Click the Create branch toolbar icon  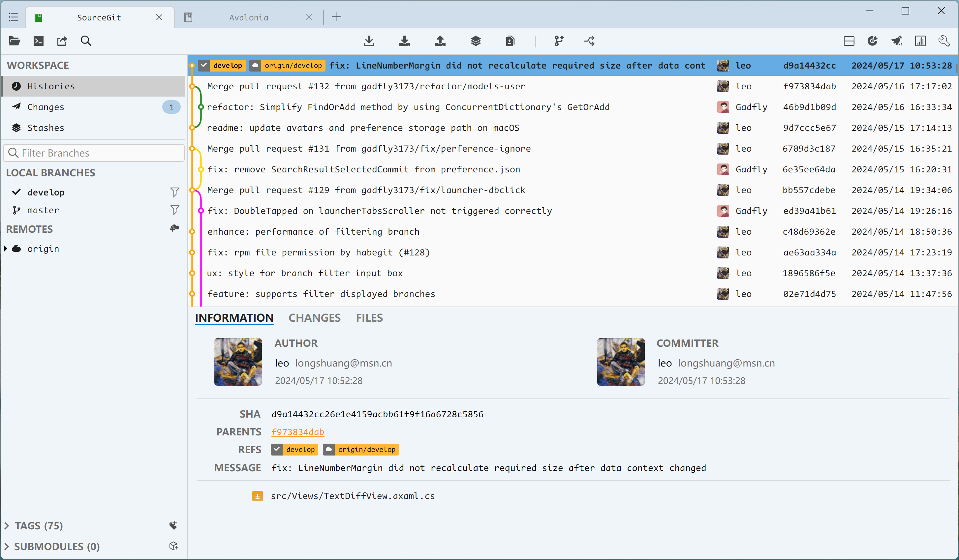pyautogui.click(x=558, y=41)
